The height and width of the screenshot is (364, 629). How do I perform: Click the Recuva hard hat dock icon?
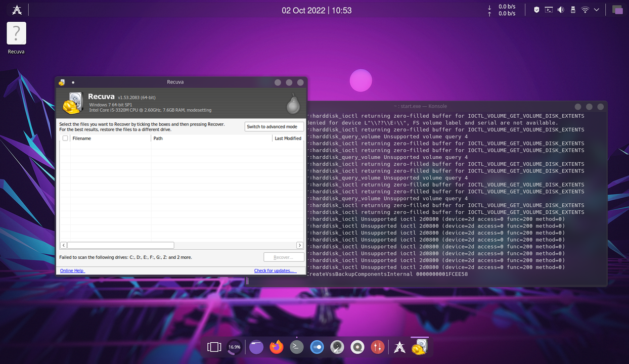(x=420, y=347)
